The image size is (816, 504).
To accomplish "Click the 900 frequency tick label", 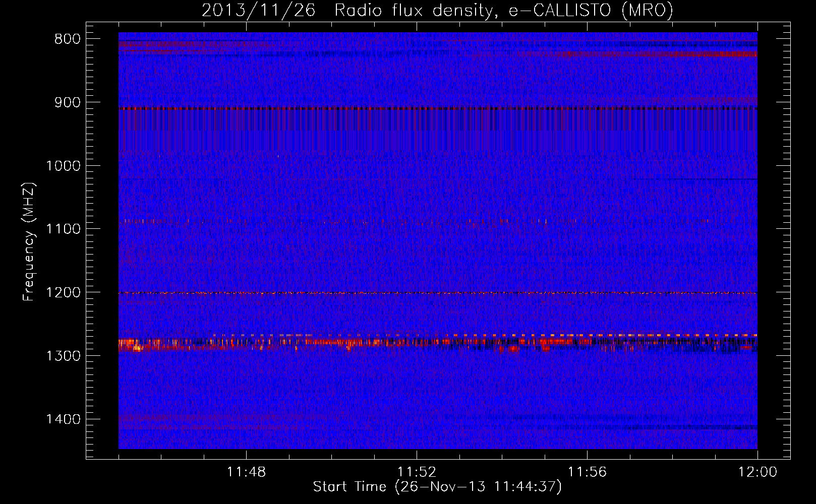I will 66,103.
